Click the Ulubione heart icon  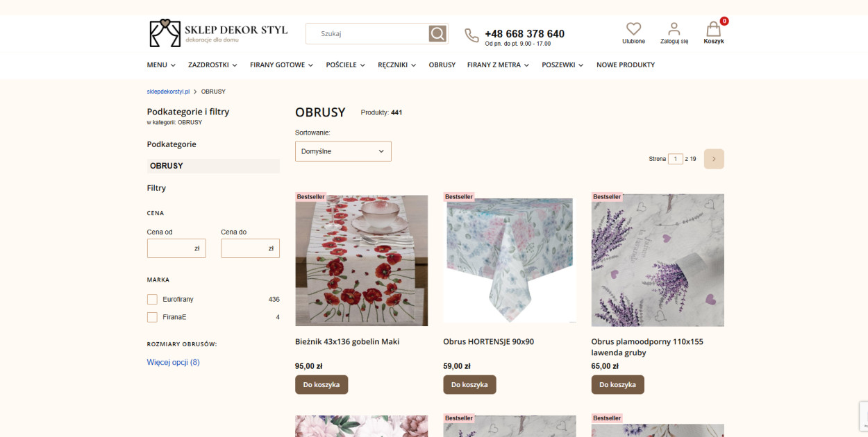point(633,29)
